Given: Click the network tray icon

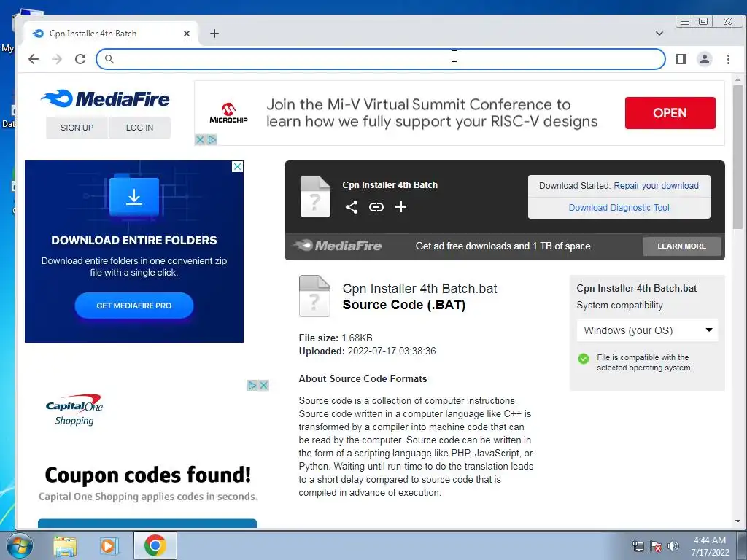Looking at the screenshot, I should [x=638, y=546].
